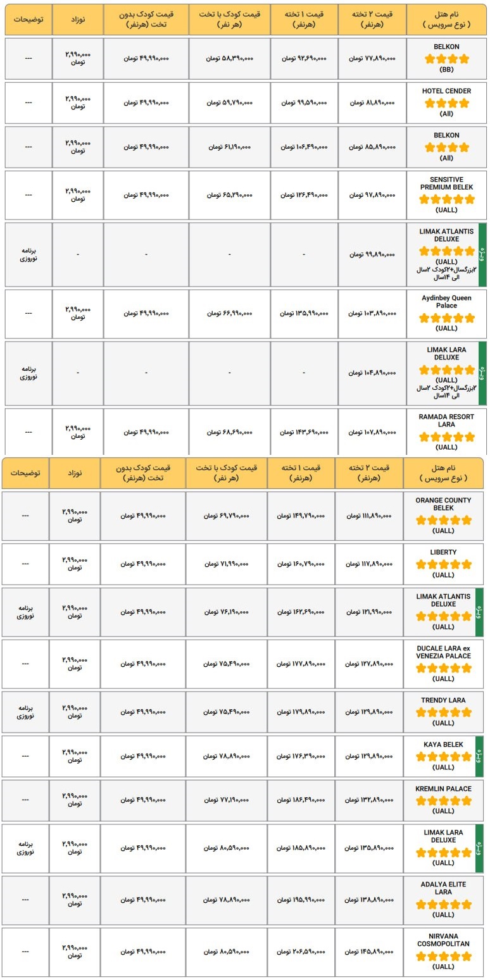The image size is (490, 980).
Task: Click the HOTEL CENDER star rating
Action: (x=446, y=102)
